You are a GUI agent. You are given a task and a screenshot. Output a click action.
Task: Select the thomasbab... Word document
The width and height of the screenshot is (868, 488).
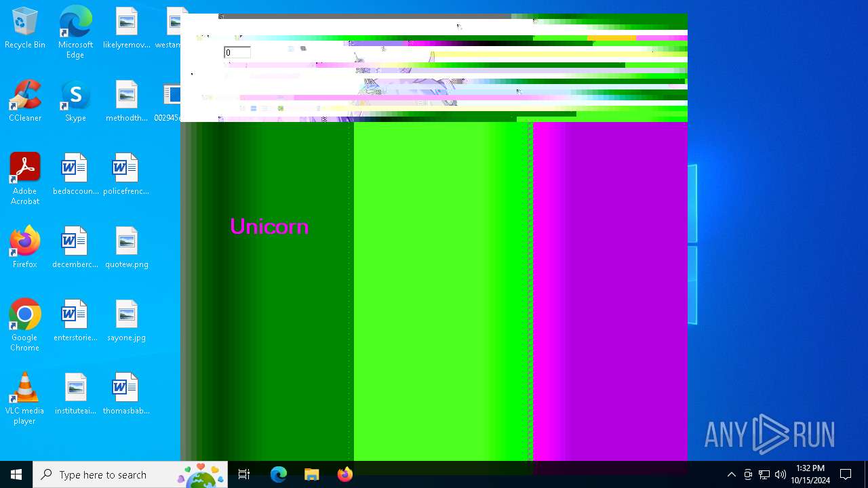(x=126, y=395)
